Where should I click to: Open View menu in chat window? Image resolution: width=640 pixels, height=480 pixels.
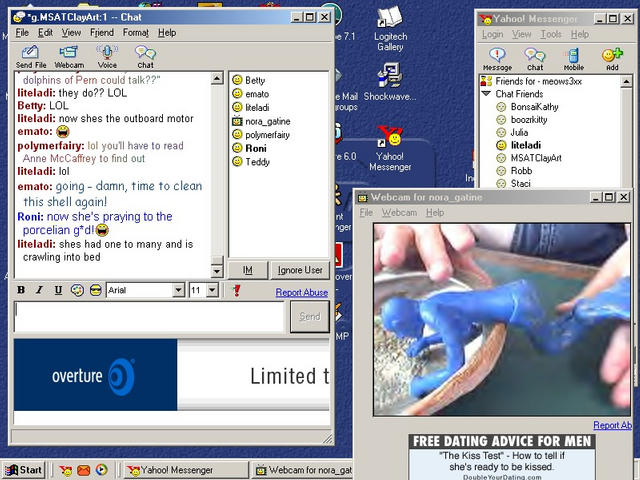(x=71, y=33)
